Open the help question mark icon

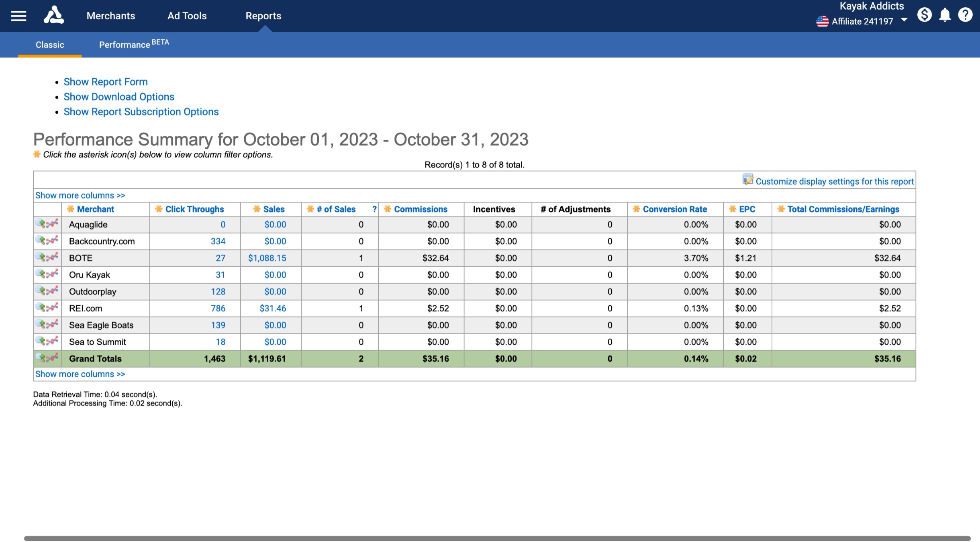point(965,15)
